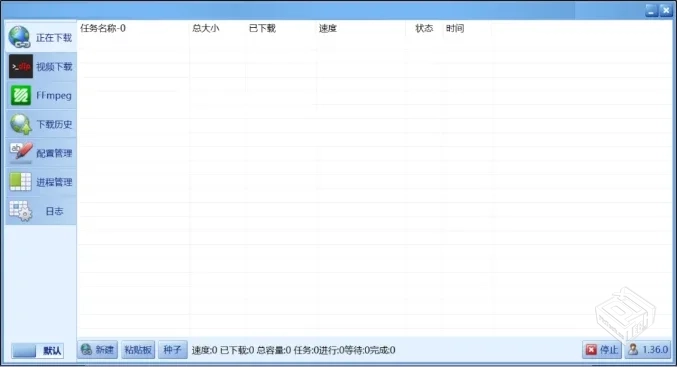Image resolution: width=677 pixels, height=367 pixels.
Task: Click the 停止 button text
Action: 609,349
